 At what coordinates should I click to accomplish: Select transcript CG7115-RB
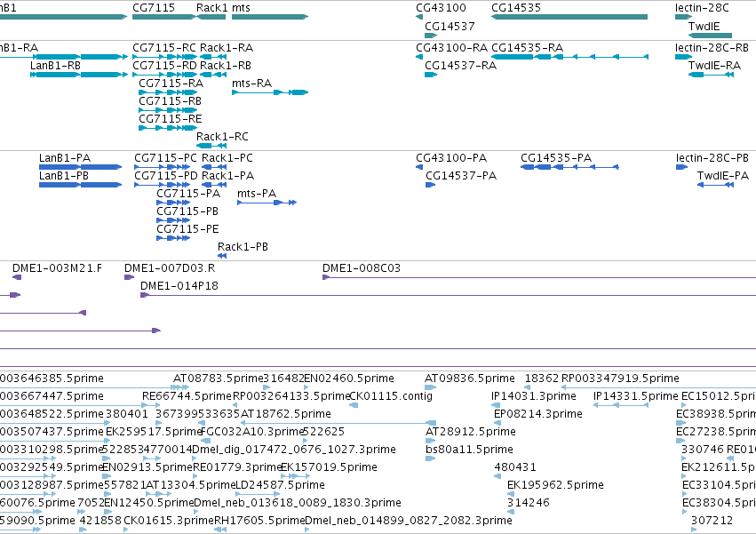pos(171,101)
